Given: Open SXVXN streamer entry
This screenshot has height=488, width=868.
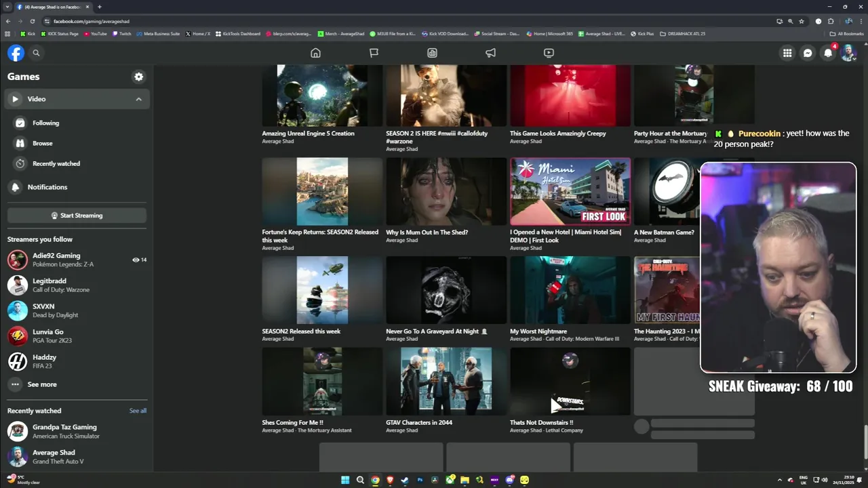Looking at the screenshot, I should (x=77, y=310).
